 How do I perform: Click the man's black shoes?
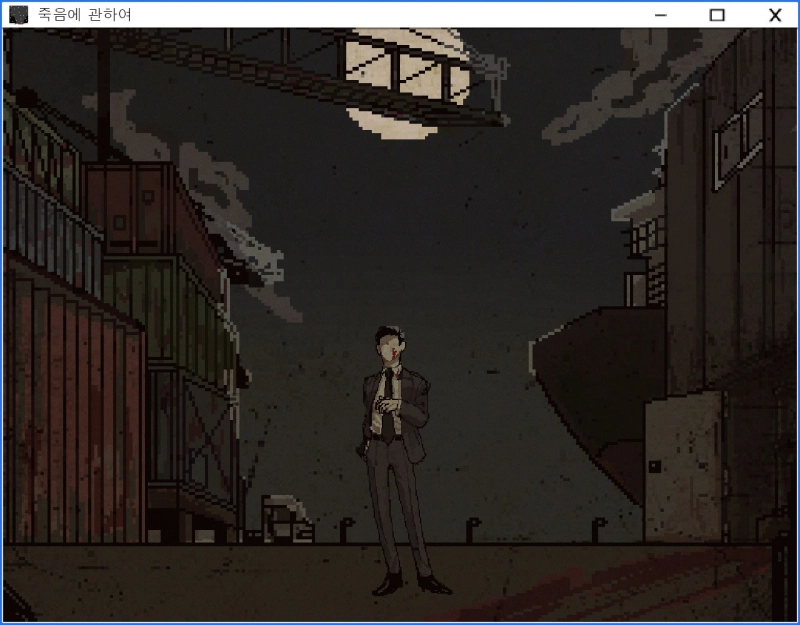(x=412, y=582)
